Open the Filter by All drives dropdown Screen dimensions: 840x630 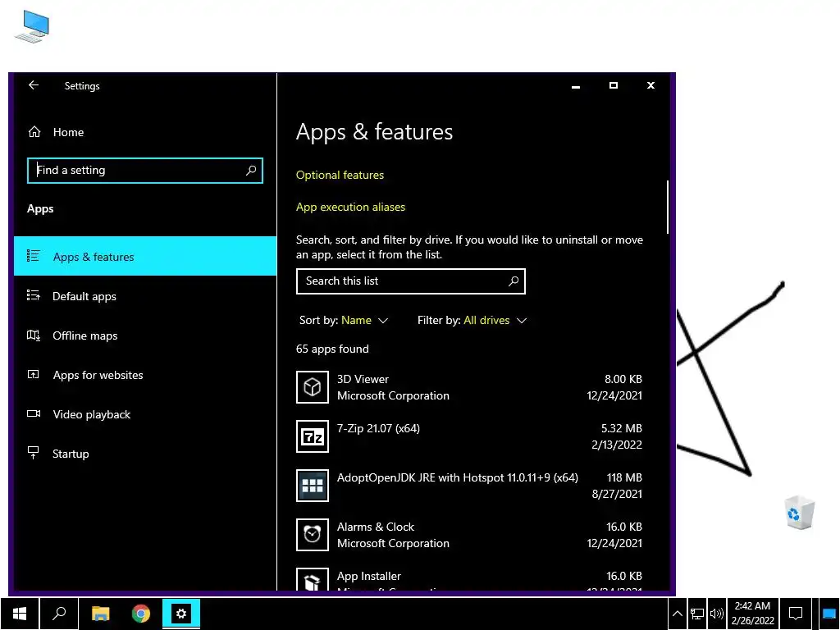[472, 321]
